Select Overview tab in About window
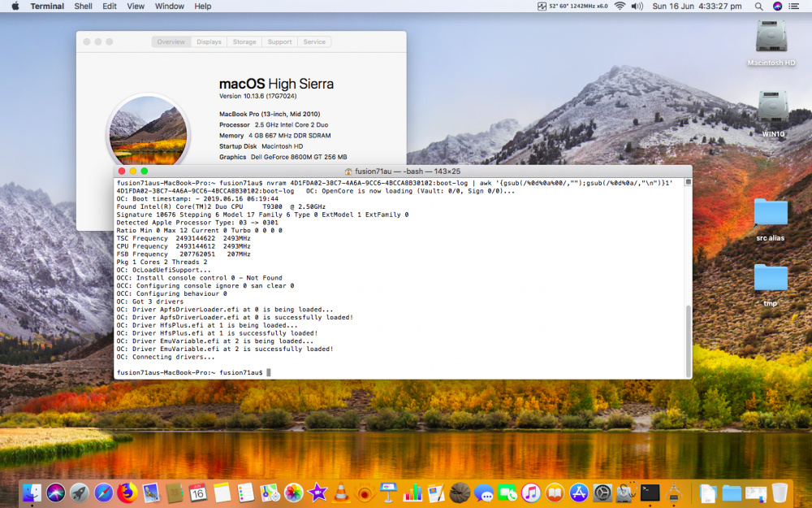Screen dimensions: 812x508 click(x=171, y=42)
